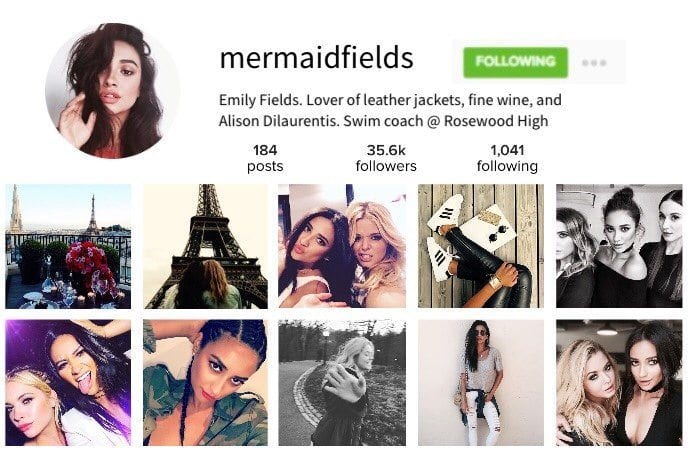Open the purple-lit tongue-out selfie
The width and height of the screenshot is (690, 452).
(x=68, y=382)
